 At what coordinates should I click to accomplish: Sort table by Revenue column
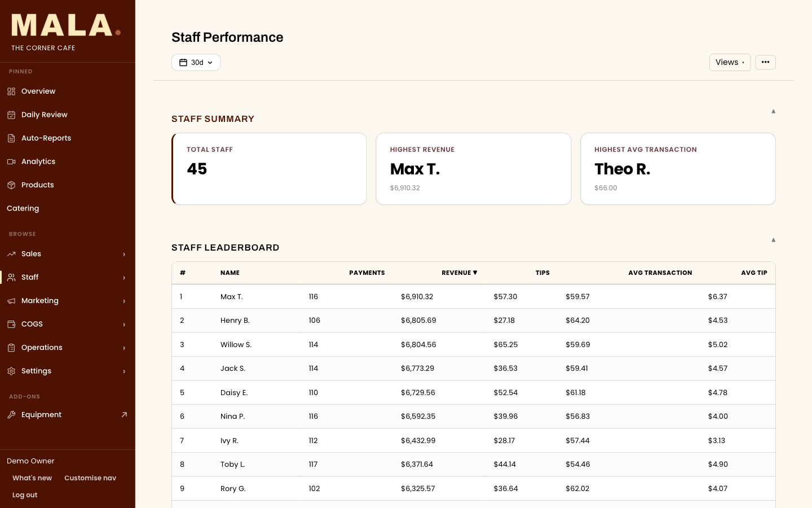pyautogui.click(x=459, y=273)
